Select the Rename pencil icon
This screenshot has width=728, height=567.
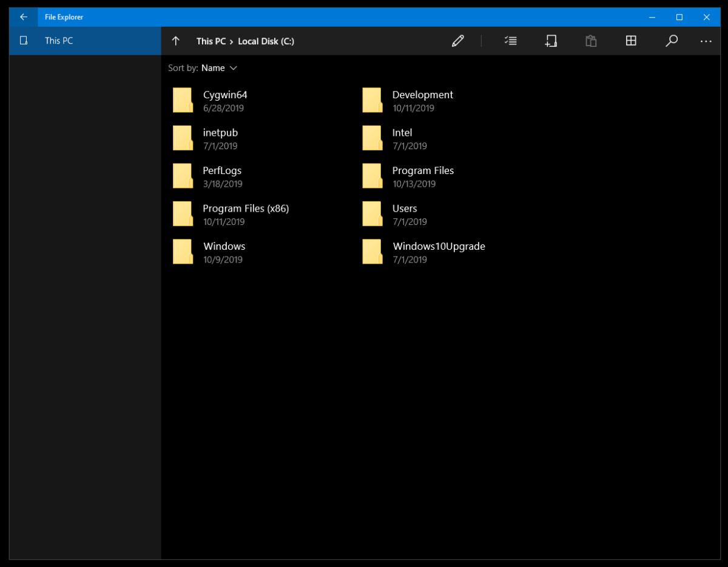pyautogui.click(x=458, y=41)
